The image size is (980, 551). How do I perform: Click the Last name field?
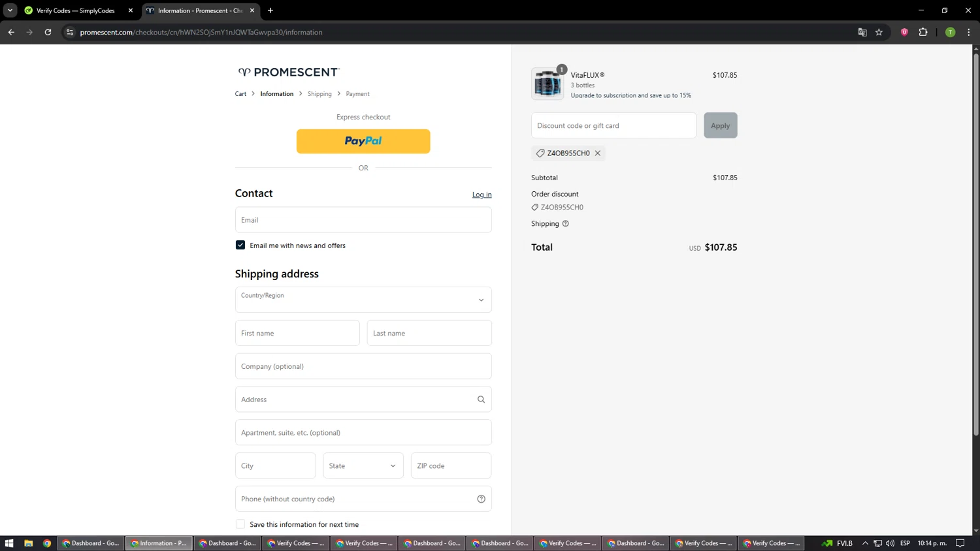(429, 333)
